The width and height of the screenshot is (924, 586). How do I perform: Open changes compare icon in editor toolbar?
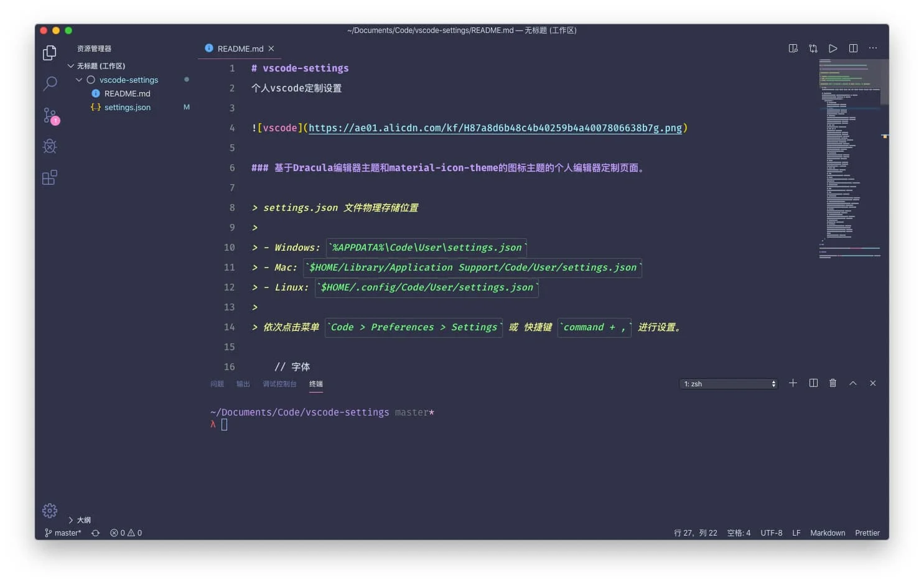pyautogui.click(x=813, y=49)
